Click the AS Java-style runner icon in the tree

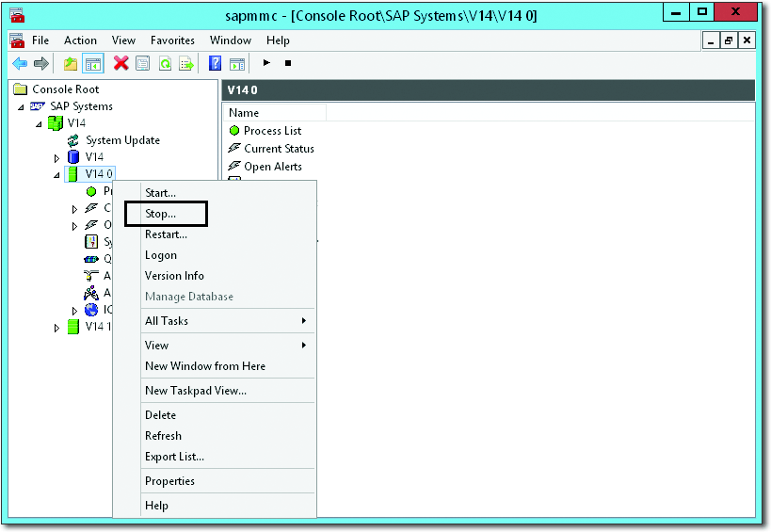[x=91, y=293]
